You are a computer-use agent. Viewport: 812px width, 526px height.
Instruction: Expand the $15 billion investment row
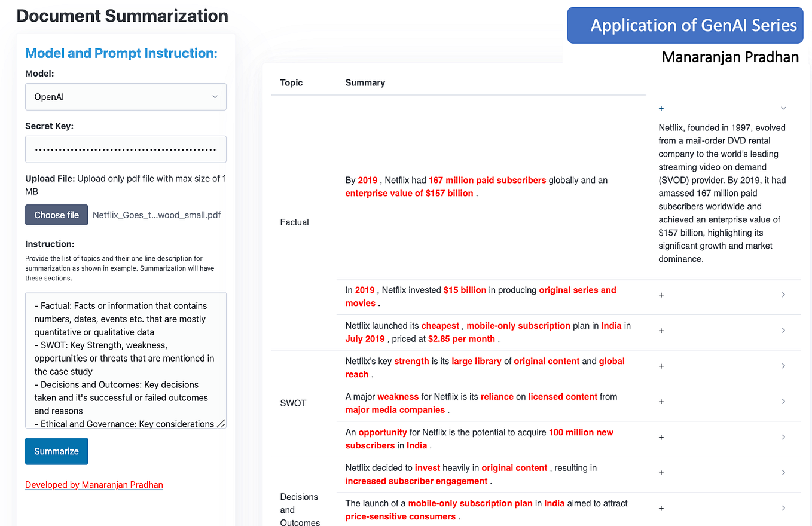(x=661, y=295)
